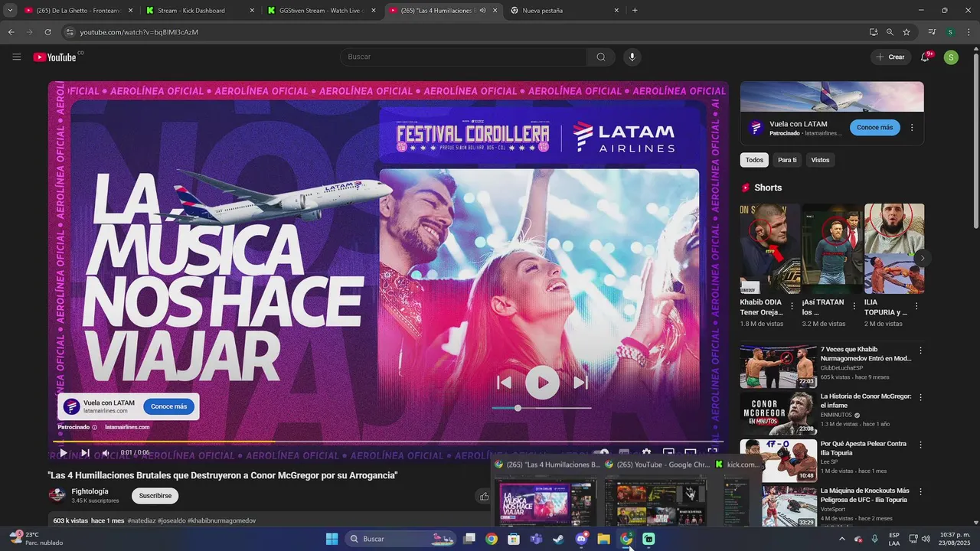The width and height of the screenshot is (980, 551).
Task: Open a new tab with plus button
Action: pos(635,11)
